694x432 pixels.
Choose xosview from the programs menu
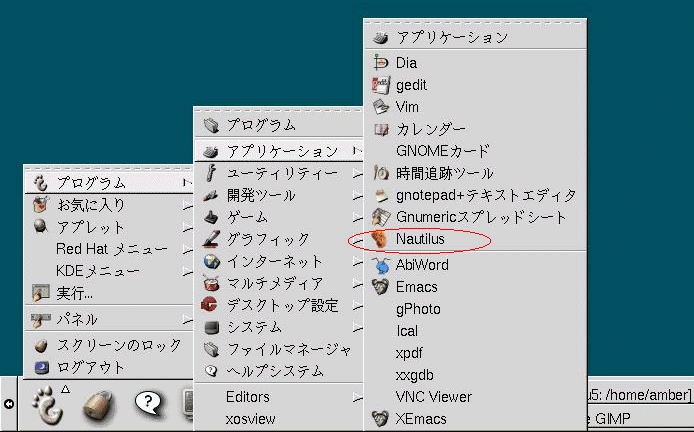[x=279, y=419]
